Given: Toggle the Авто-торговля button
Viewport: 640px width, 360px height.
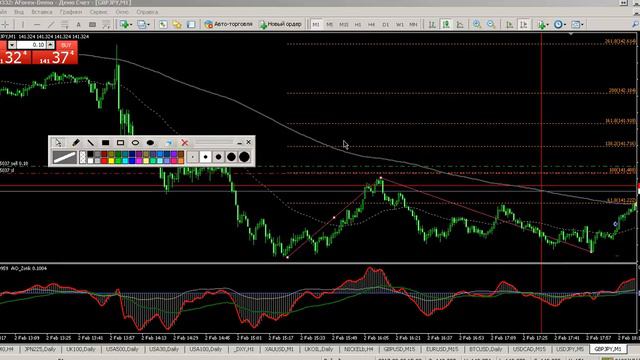Looking at the screenshot, I should coord(228,24).
